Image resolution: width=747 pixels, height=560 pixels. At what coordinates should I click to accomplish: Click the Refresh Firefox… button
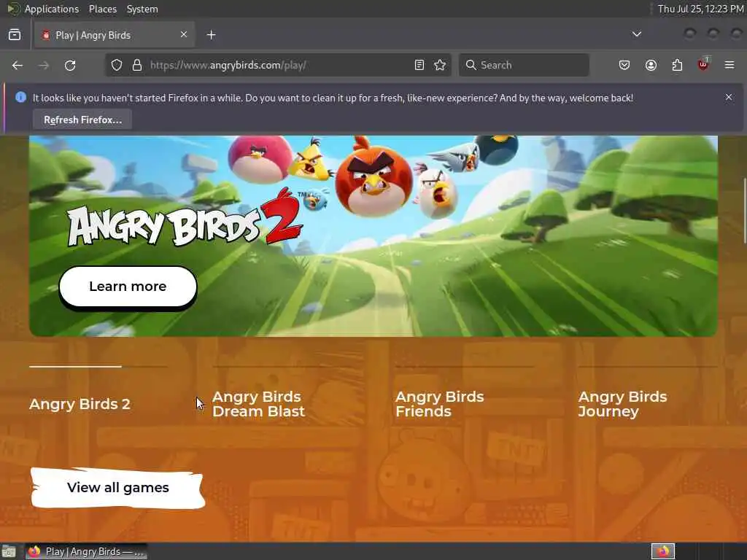click(82, 120)
